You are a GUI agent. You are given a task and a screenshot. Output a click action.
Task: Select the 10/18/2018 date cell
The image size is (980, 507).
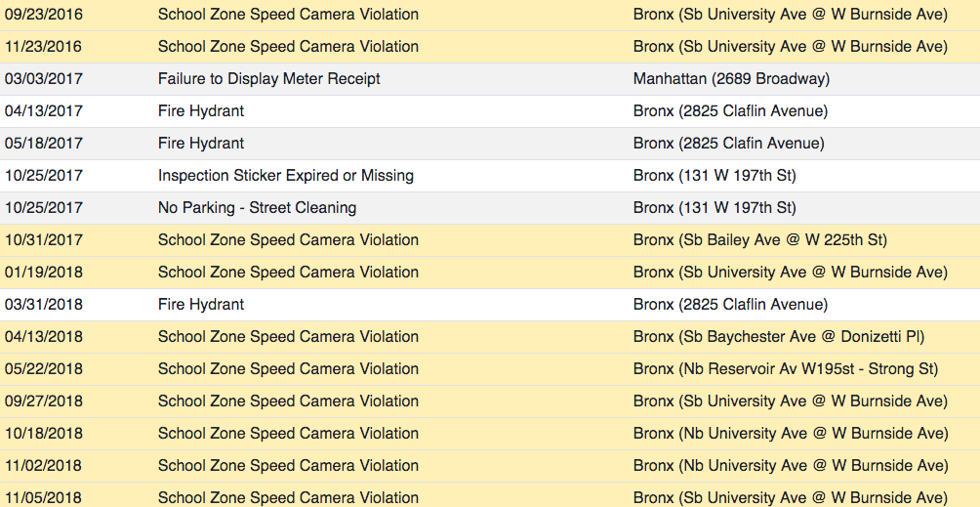[43, 433]
